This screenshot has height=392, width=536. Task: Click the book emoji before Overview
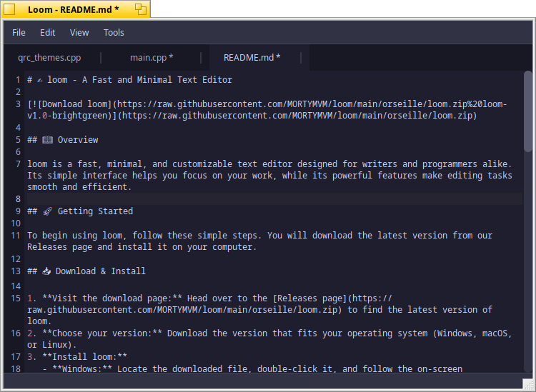[47, 140]
